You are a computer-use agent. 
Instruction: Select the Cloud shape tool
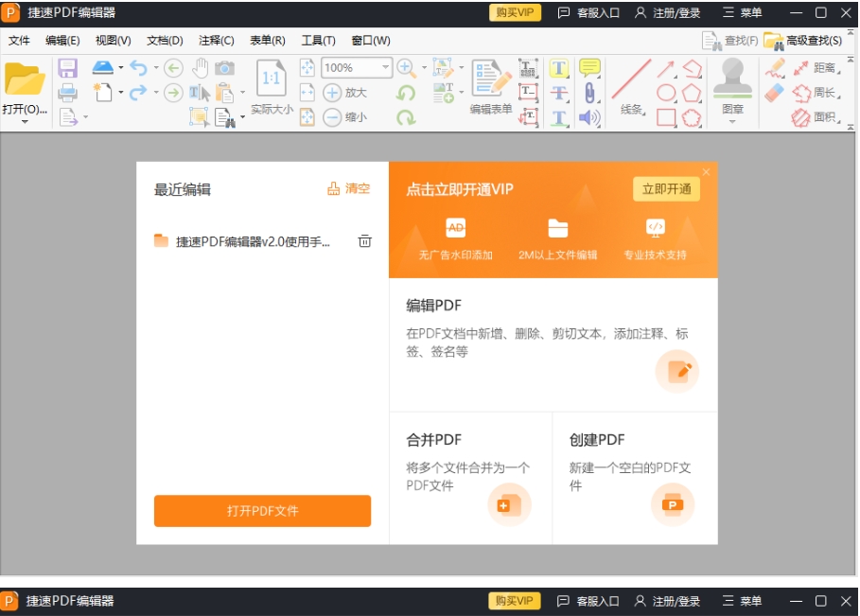point(692,117)
